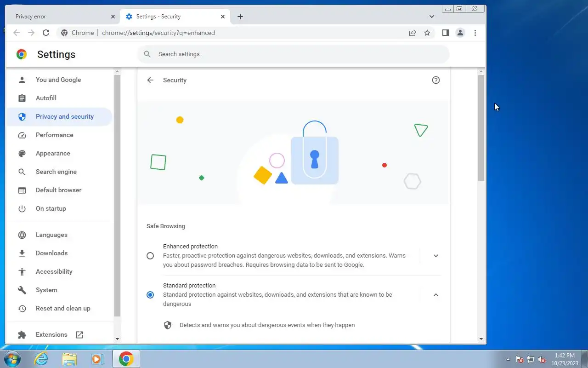Open the Action Center flag tray icon
Viewport: 588px width, 368px height.
(x=520, y=359)
